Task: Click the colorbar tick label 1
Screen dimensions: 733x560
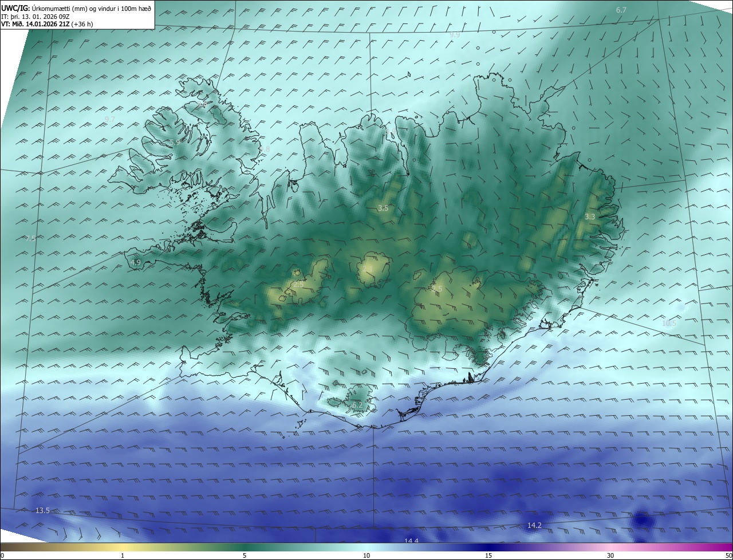Action: pyautogui.click(x=123, y=556)
